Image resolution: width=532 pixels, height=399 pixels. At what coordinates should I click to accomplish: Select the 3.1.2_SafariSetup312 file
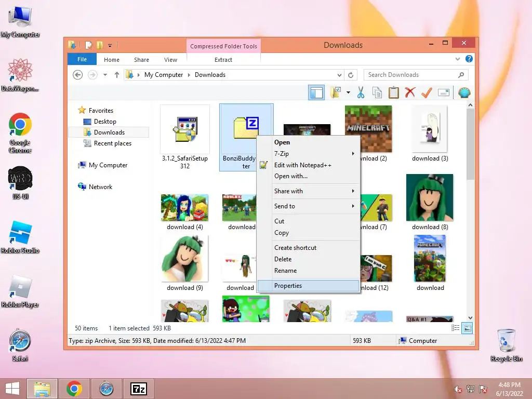pyautogui.click(x=185, y=138)
